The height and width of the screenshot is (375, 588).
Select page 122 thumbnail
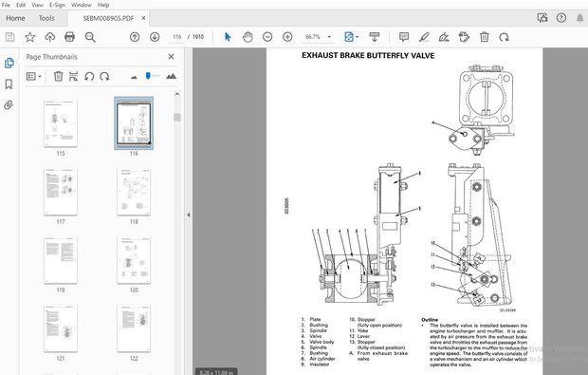(134, 328)
